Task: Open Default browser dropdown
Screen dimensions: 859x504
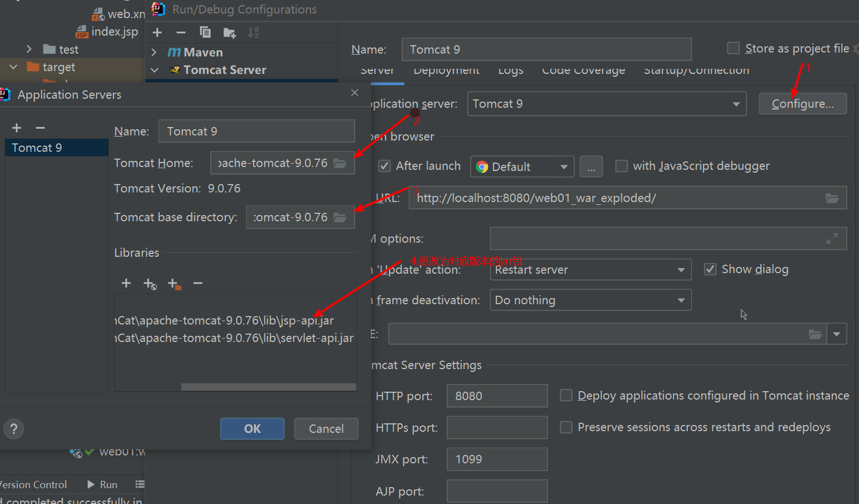Action: (x=522, y=167)
